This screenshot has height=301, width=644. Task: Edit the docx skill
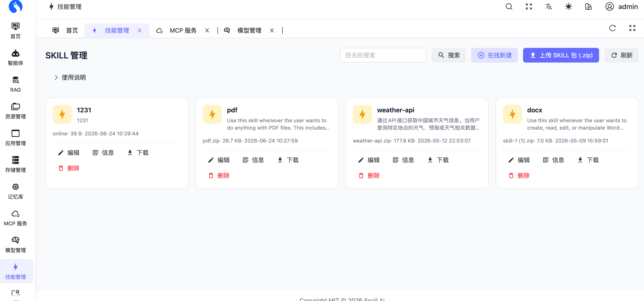click(519, 160)
